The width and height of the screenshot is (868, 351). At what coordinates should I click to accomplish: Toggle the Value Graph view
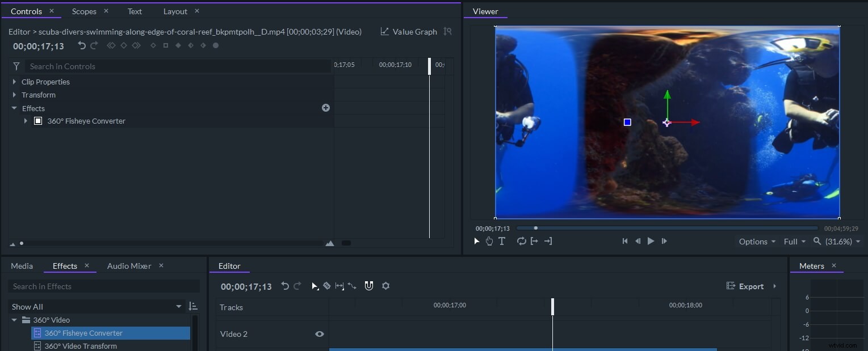pos(409,32)
